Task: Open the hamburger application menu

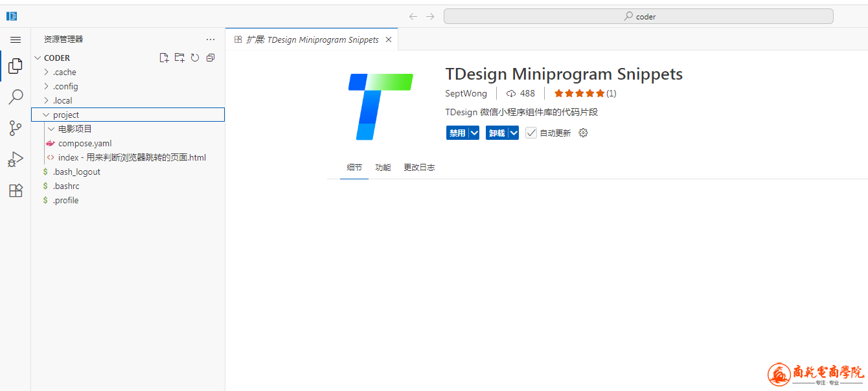Action: tap(16, 39)
